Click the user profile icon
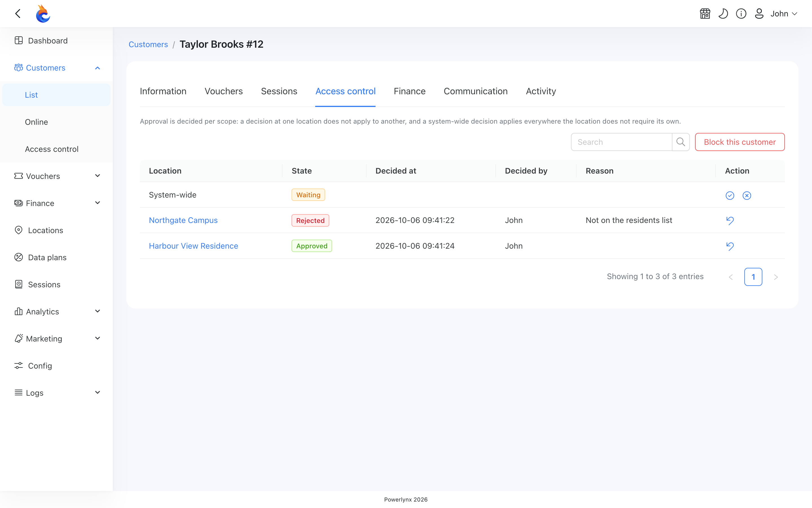 759,14
